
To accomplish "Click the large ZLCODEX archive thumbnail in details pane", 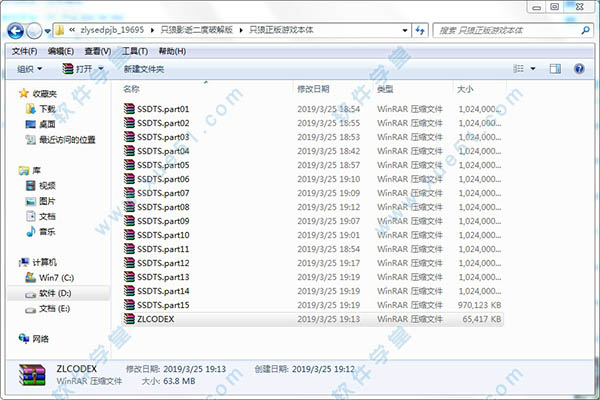I will tap(32, 375).
